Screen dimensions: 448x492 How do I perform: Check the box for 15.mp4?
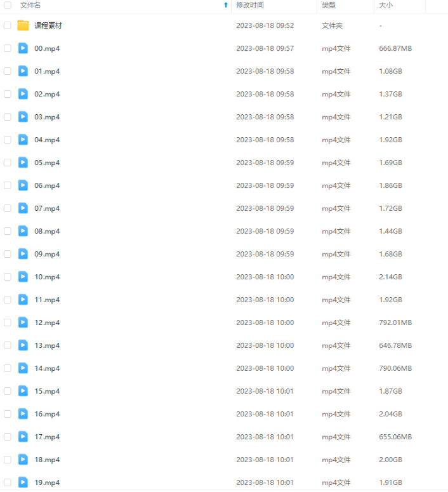coord(8,391)
